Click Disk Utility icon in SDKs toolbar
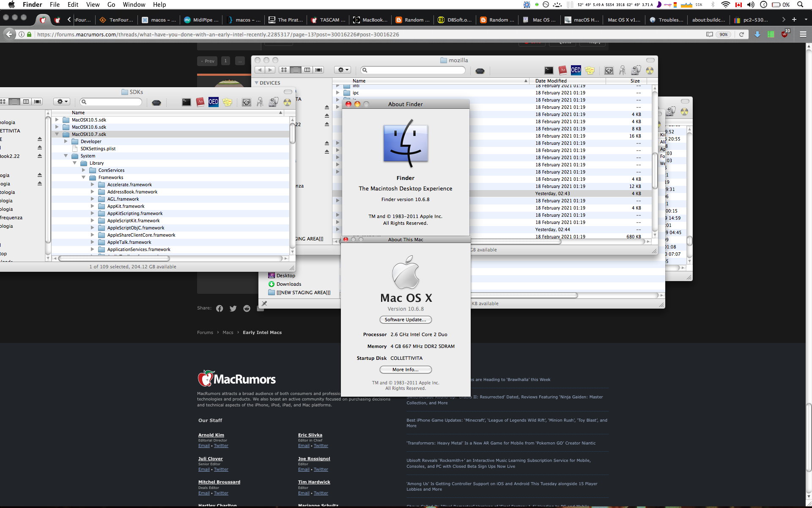The image size is (812, 508). (273, 102)
